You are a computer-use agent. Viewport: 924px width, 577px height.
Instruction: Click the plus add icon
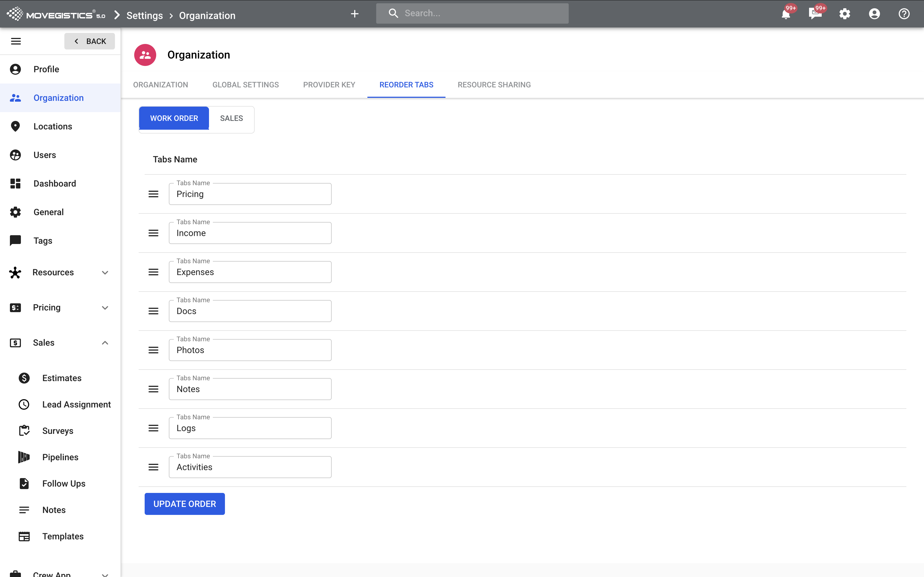[x=354, y=14]
